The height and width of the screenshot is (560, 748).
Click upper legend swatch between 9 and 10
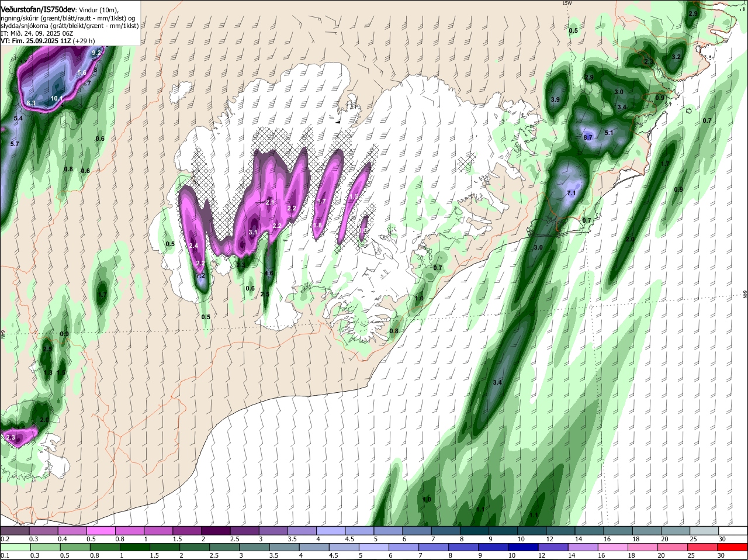point(503,530)
